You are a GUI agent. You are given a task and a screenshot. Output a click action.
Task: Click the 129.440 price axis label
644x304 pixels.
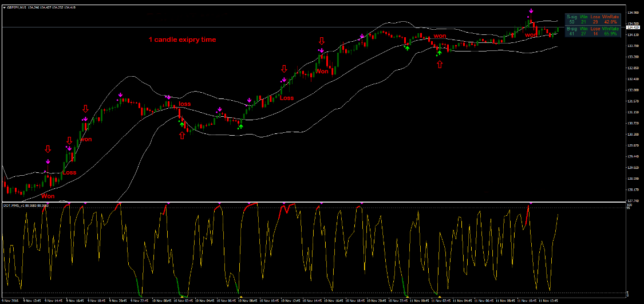(633, 156)
